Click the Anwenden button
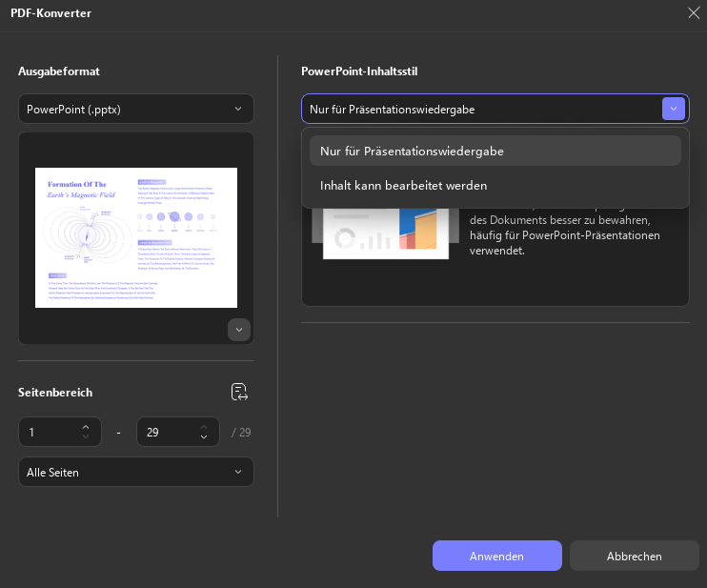 coord(496,556)
